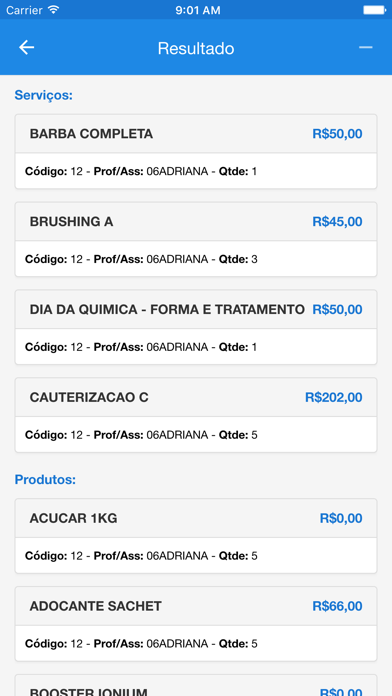Tap the R$202,00 price
The width and height of the screenshot is (392, 696).
(333, 397)
